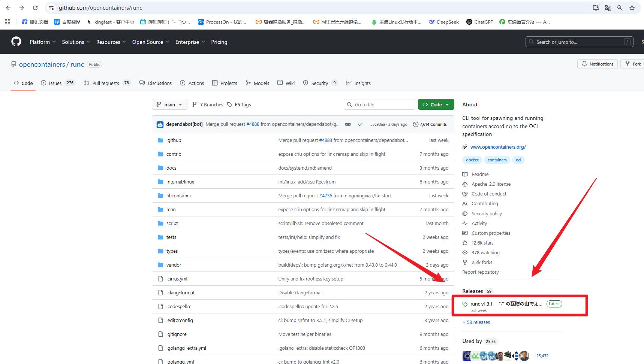Open the DeepSeek bookmark

coord(444,22)
